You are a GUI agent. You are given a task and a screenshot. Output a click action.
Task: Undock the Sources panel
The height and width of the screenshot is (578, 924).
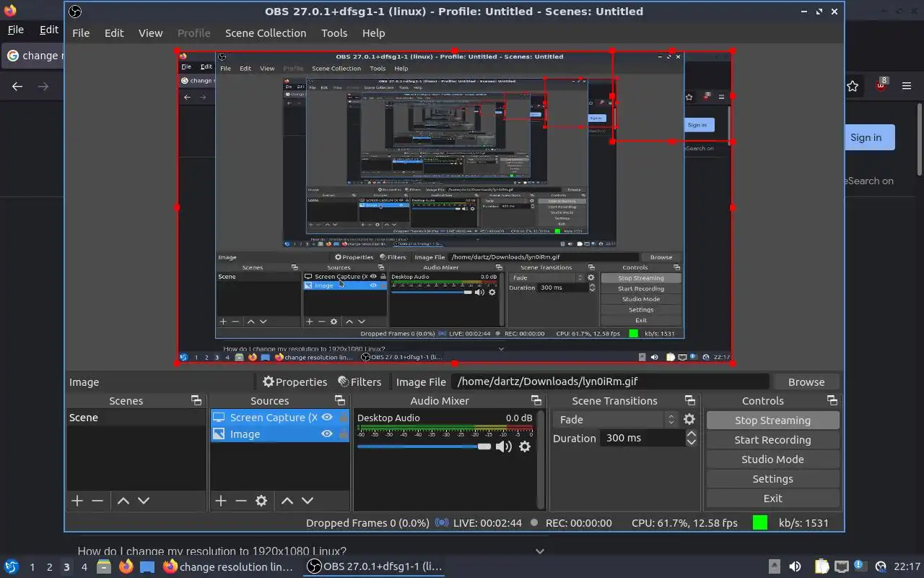click(x=340, y=400)
